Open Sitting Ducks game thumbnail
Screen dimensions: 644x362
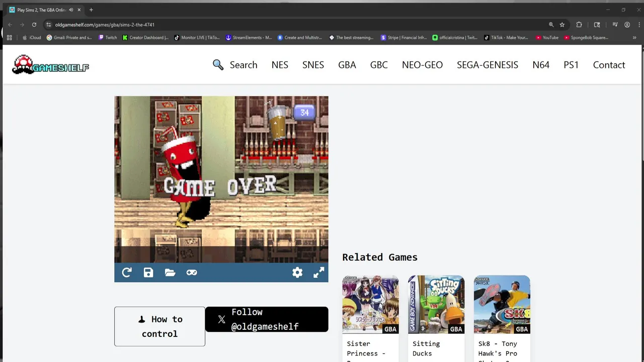[x=436, y=304]
